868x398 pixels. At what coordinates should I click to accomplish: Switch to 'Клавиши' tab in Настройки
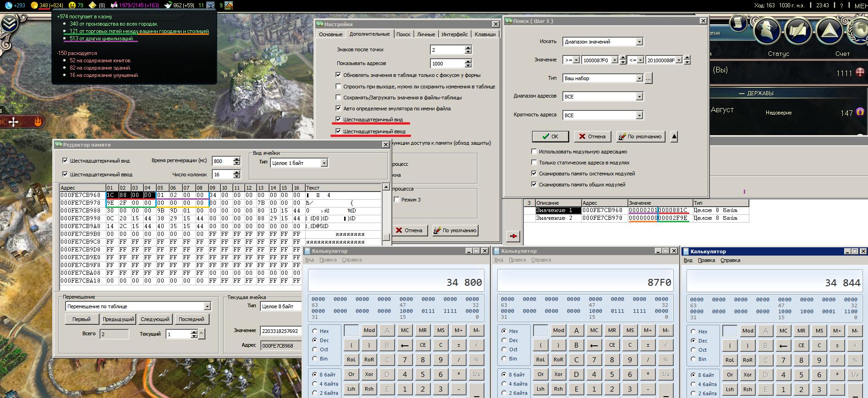coord(485,34)
